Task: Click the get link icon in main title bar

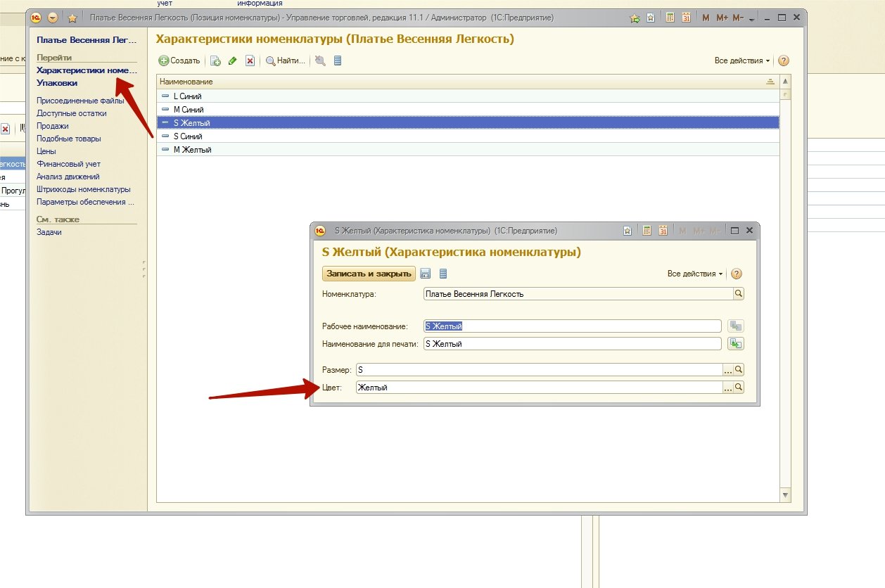Action: [x=635, y=18]
